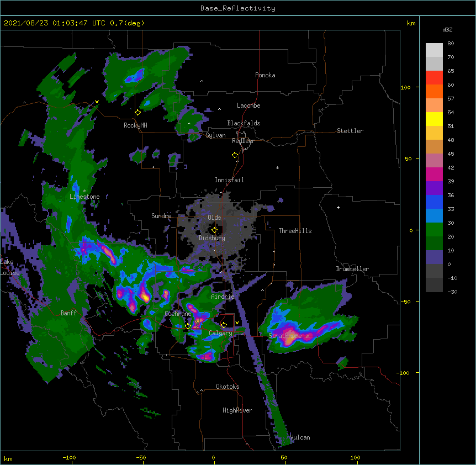Click the blue echo cell northwest of RockyMH

[135, 77]
